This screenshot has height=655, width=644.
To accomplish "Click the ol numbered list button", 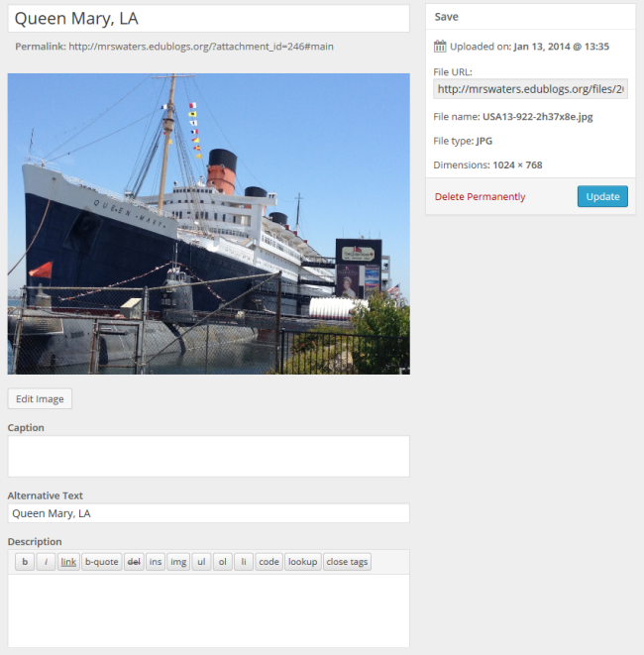I will [x=223, y=562].
